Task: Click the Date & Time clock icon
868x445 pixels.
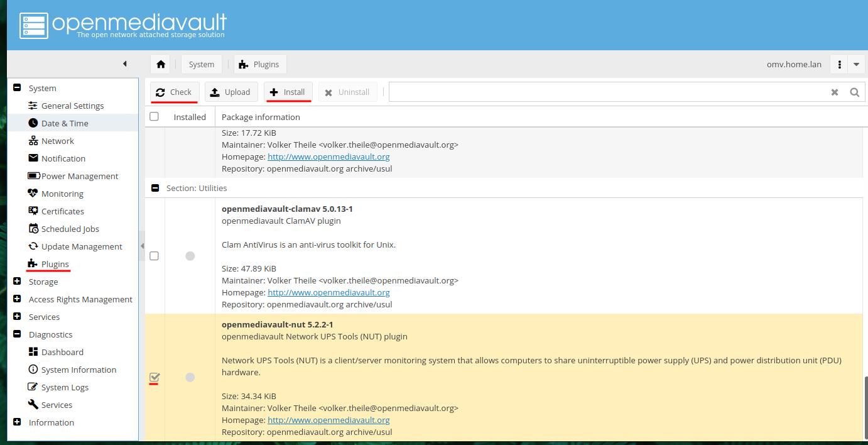Action: pos(33,123)
